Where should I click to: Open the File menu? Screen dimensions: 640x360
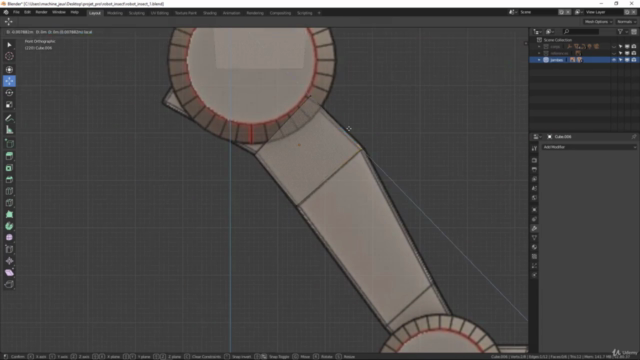click(16, 12)
